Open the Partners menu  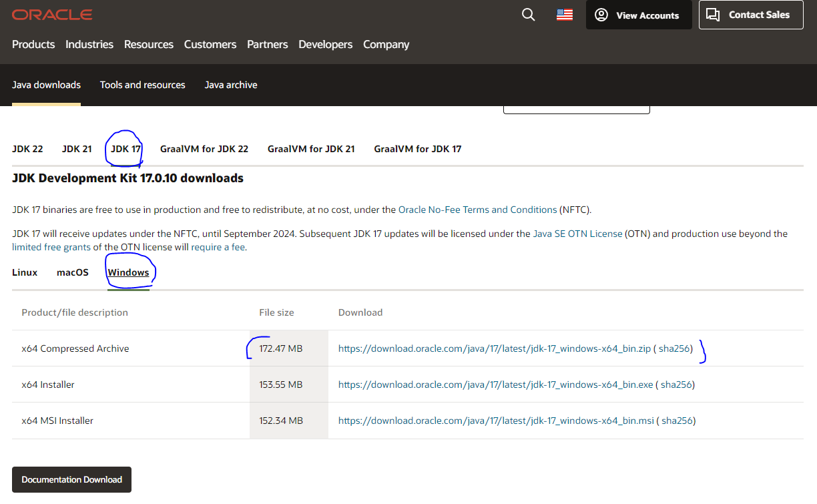(268, 44)
